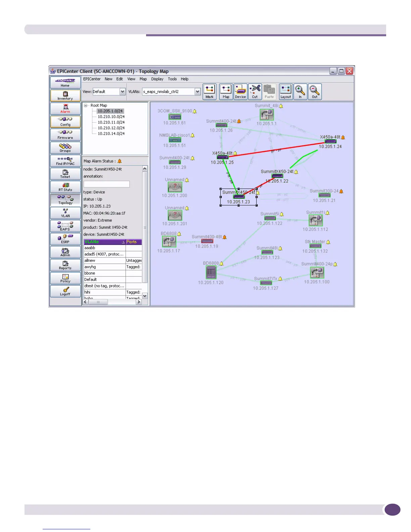Select the aaabb VLAN row
This screenshot has width=411, height=532.
113,248
